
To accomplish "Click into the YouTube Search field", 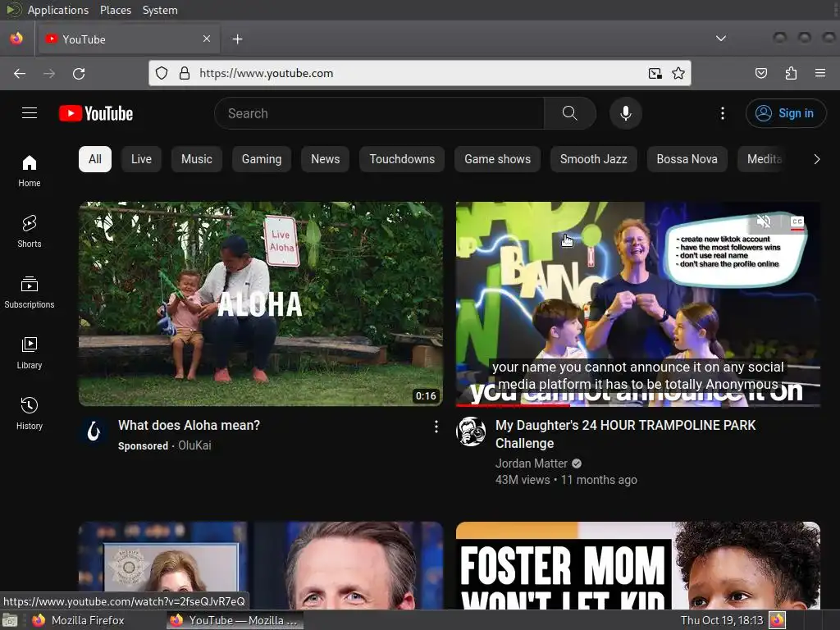I will click(379, 113).
